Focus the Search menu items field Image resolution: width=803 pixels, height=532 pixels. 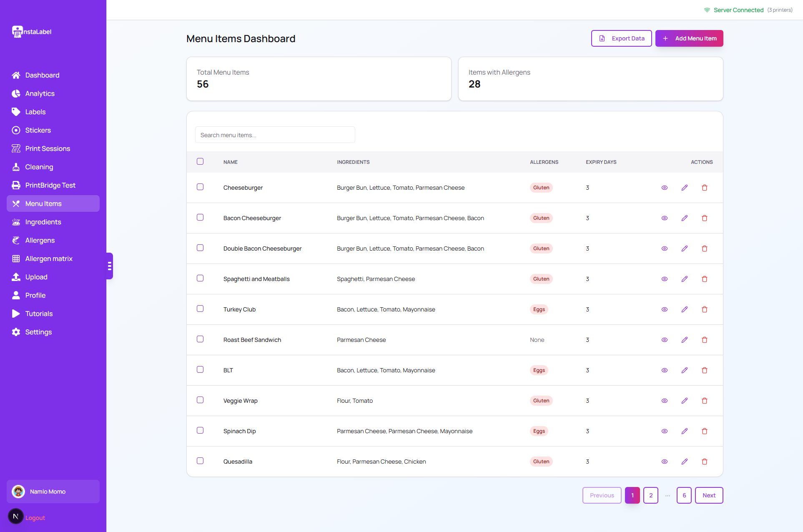[x=275, y=135]
